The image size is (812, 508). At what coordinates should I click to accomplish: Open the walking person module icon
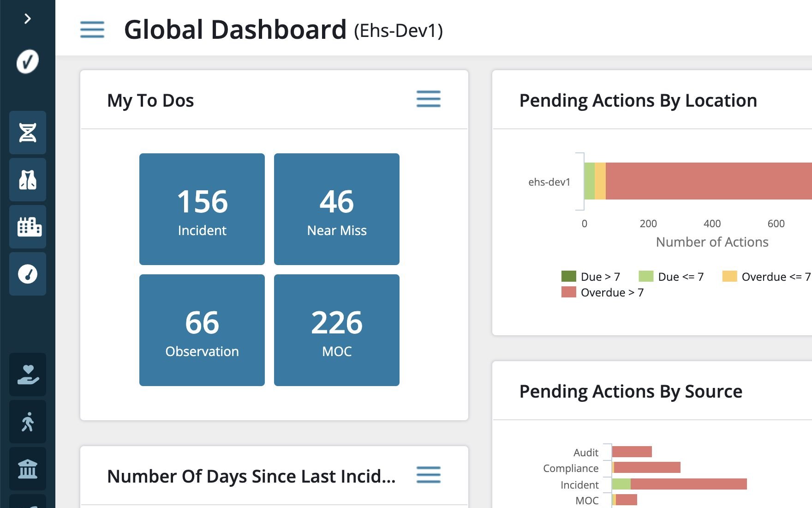(28, 422)
